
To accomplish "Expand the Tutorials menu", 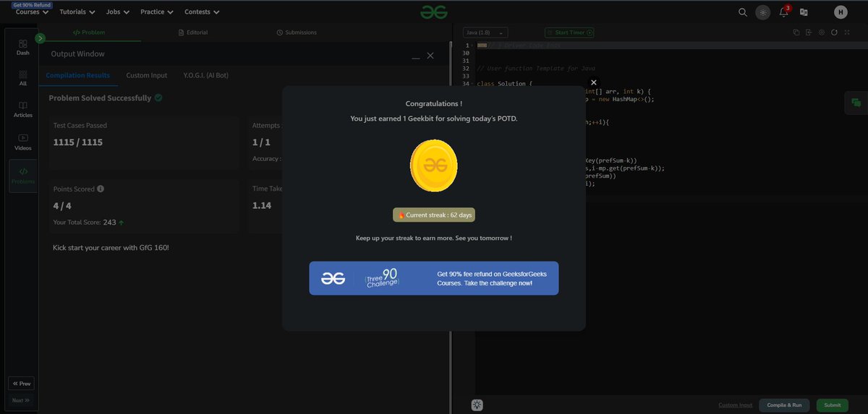I will click(x=77, y=12).
